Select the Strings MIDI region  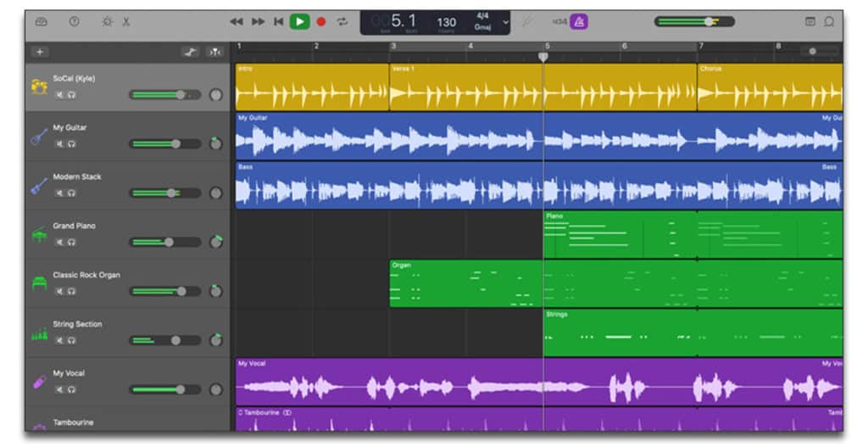click(x=693, y=332)
